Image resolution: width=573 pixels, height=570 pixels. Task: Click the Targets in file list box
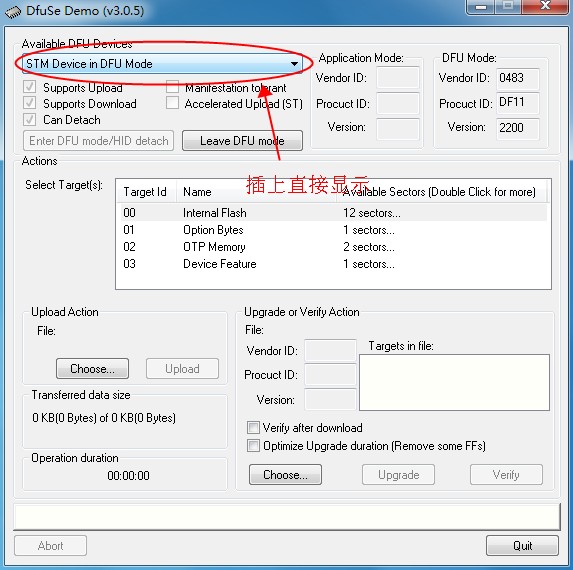(x=454, y=382)
